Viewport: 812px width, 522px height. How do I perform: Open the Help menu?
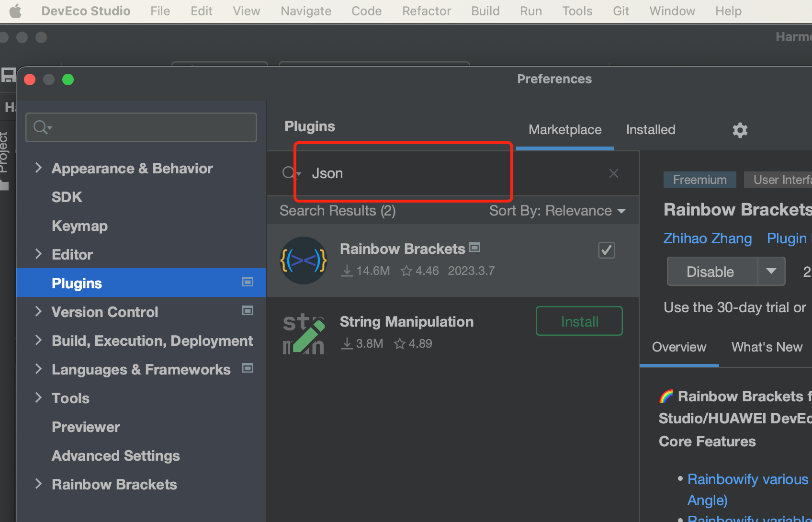tap(728, 11)
